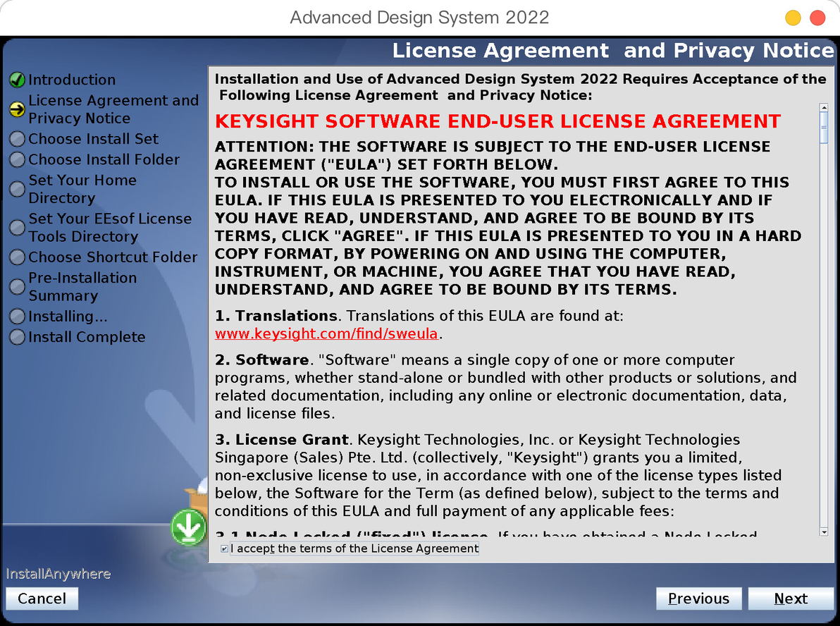
Task: Click the license scrollbar track below the thumb
Action: click(x=824, y=335)
